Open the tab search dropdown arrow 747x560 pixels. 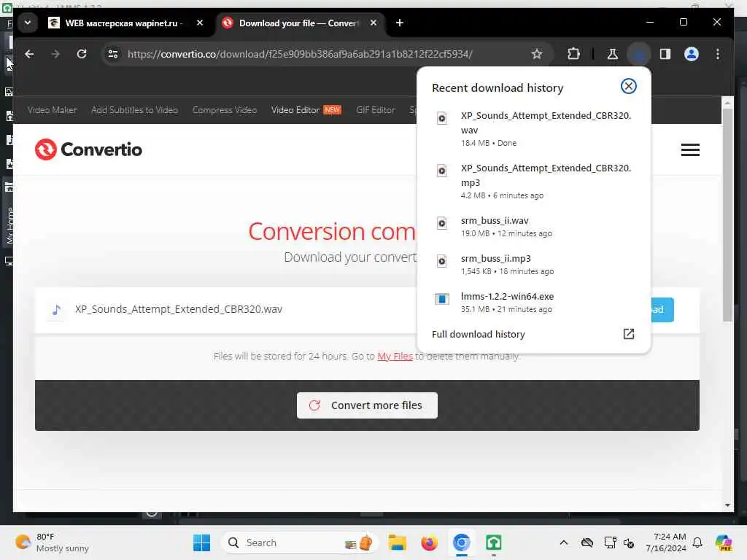pos(28,23)
